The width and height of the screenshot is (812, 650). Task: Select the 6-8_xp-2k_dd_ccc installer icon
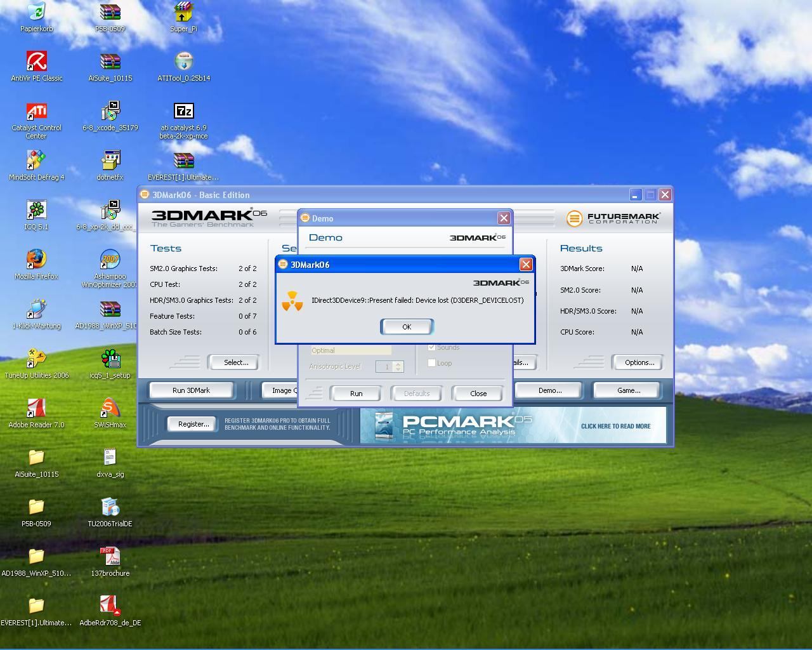tap(110, 210)
